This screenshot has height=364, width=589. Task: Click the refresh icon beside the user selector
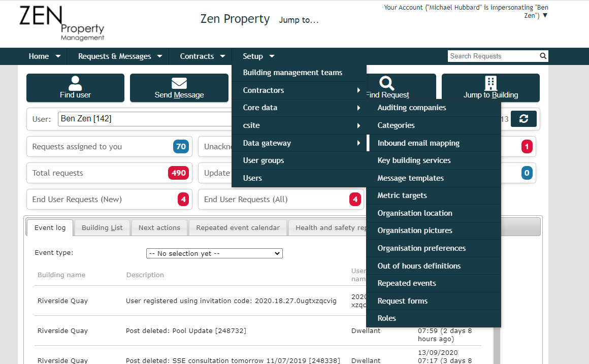tap(523, 119)
